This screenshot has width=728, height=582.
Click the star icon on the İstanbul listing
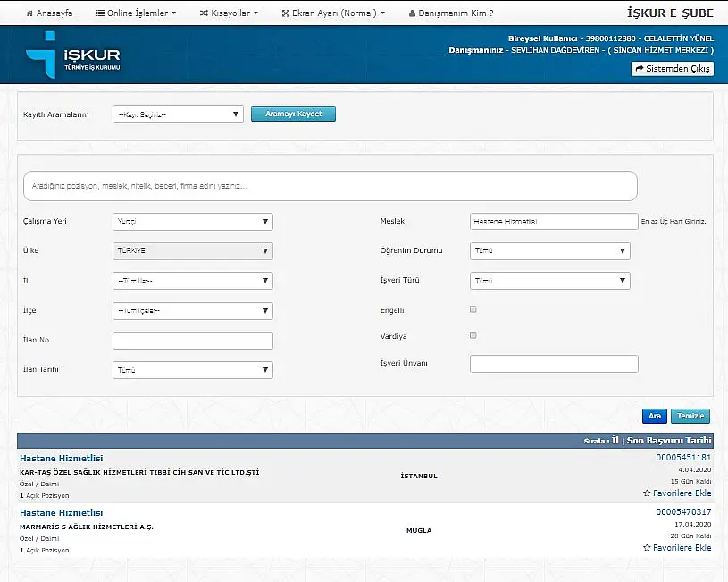[x=647, y=493]
